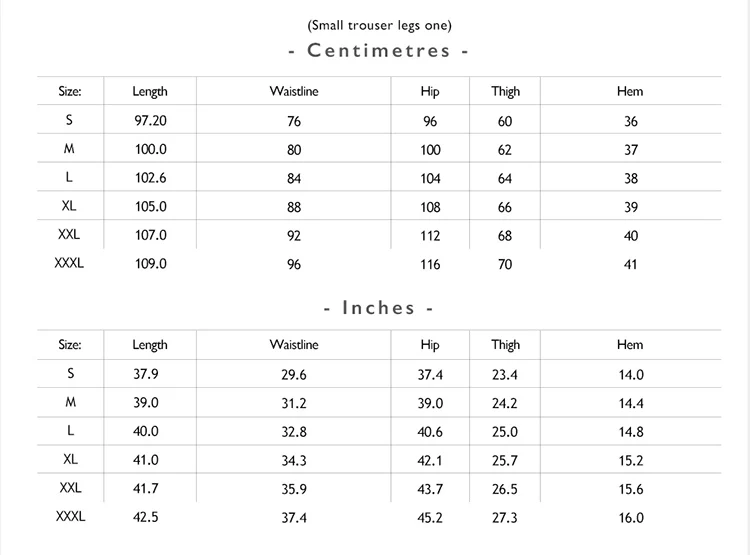The height and width of the screenshot is (555, 750).
Task: Select the 116 hip value for XXXL
Action: click(x=430, y=264)
